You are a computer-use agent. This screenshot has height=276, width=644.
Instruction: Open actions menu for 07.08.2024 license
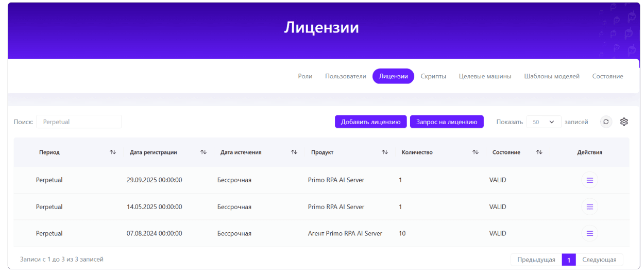[x=589, y=233]
